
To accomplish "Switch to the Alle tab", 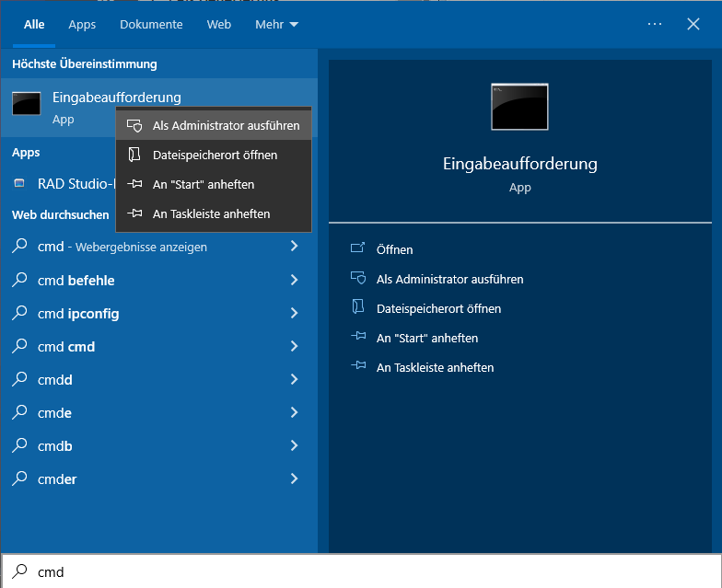I will [34, 24].
